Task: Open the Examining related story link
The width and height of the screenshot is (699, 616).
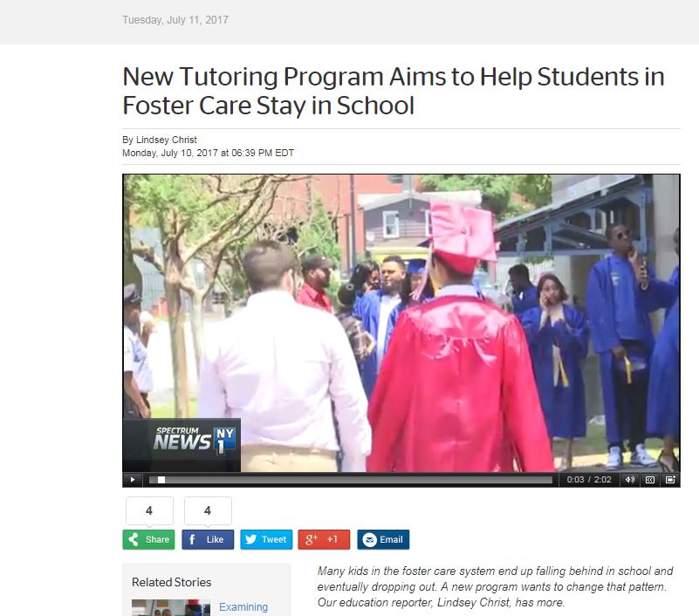Action: [x=243, y=607]
